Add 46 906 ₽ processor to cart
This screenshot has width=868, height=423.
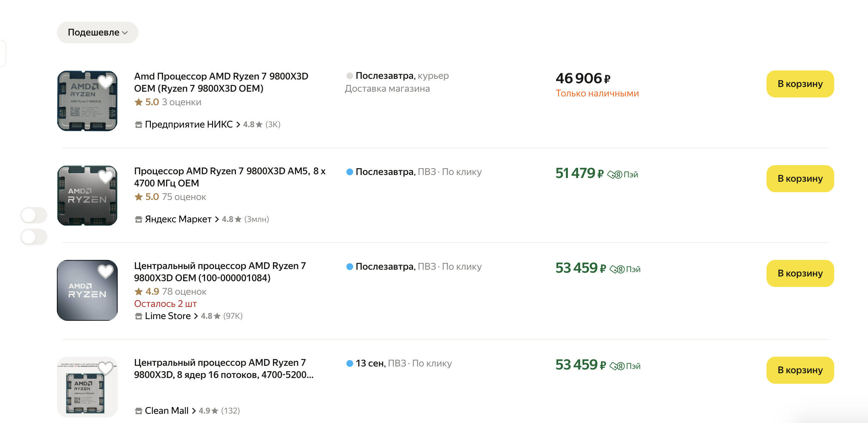click(x=800, y=84)
